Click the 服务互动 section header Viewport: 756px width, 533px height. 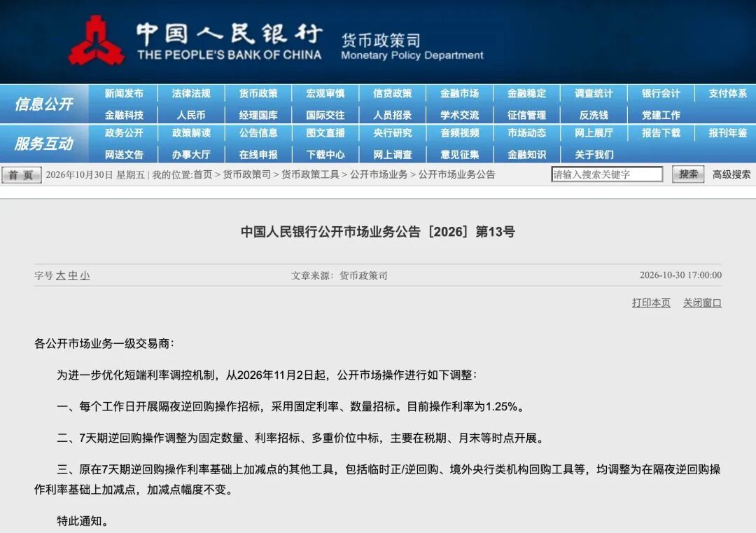click(44, 144)
